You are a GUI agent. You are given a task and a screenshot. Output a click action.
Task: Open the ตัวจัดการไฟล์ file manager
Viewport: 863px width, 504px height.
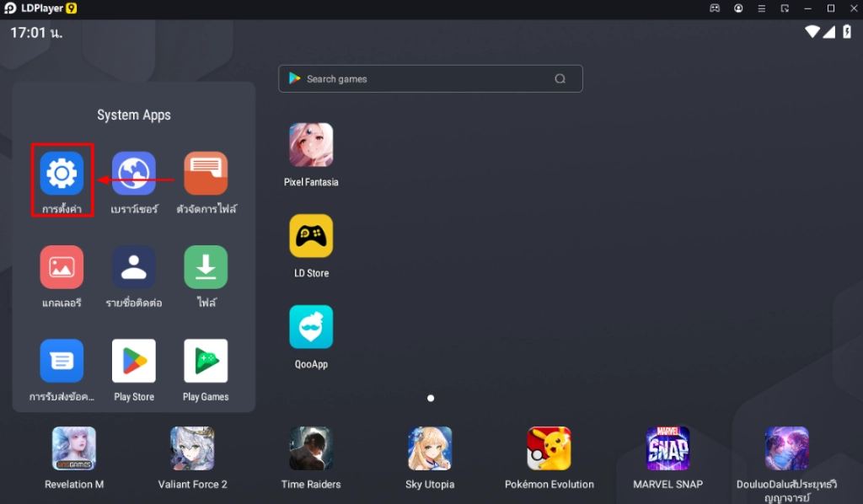(205, 171)
